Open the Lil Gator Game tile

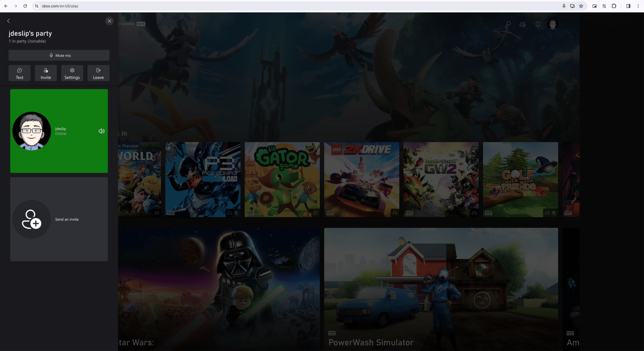[x=282, y=179]
